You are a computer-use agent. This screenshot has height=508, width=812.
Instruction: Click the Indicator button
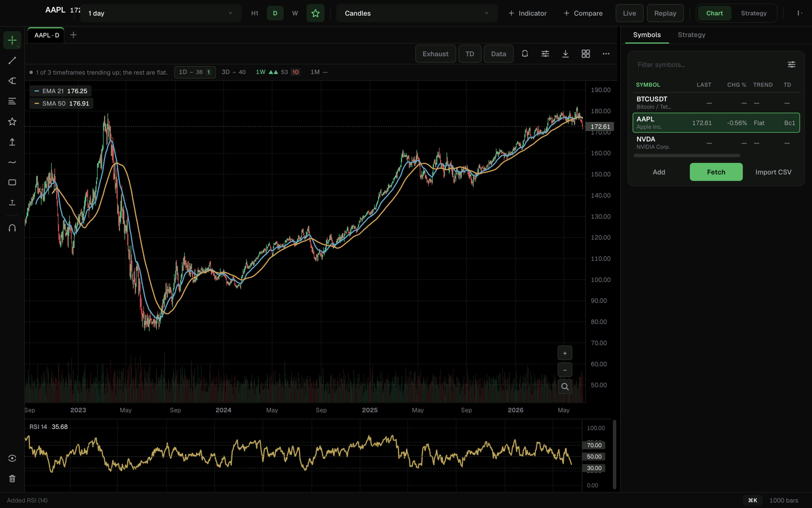528,13
